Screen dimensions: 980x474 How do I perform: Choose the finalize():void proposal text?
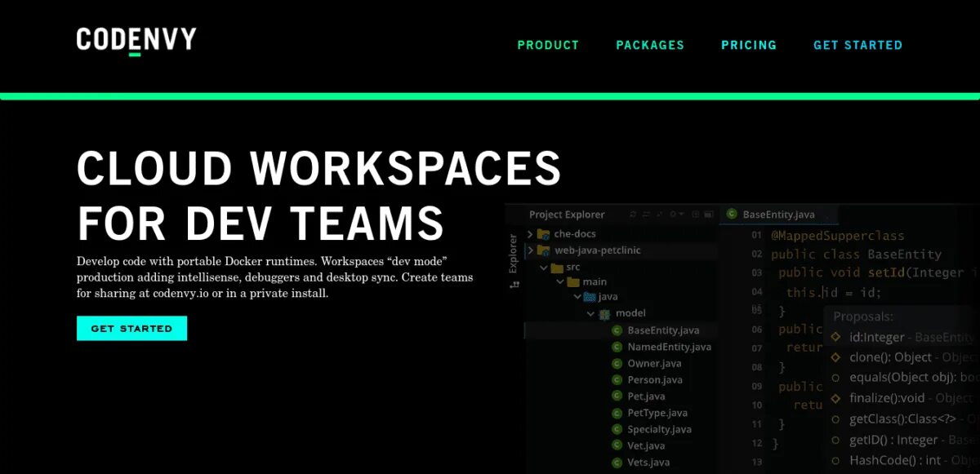click(x=887, y=398)
